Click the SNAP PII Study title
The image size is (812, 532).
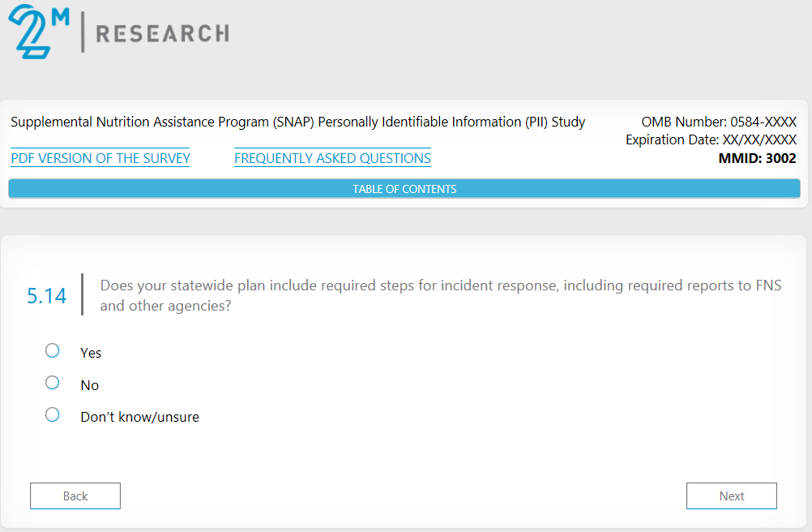pos(297,122)
